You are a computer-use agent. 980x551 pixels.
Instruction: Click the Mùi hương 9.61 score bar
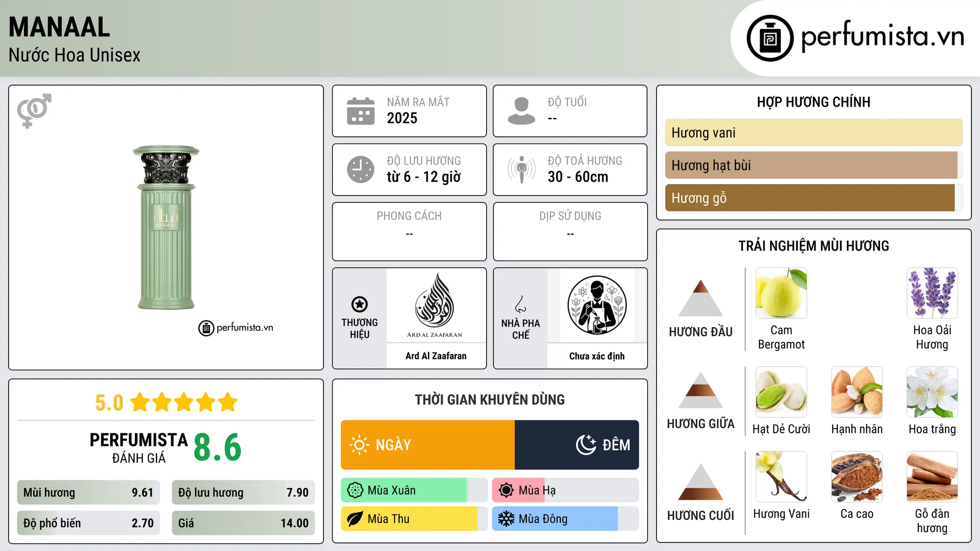pyautogui.click(x=89, y=492)
